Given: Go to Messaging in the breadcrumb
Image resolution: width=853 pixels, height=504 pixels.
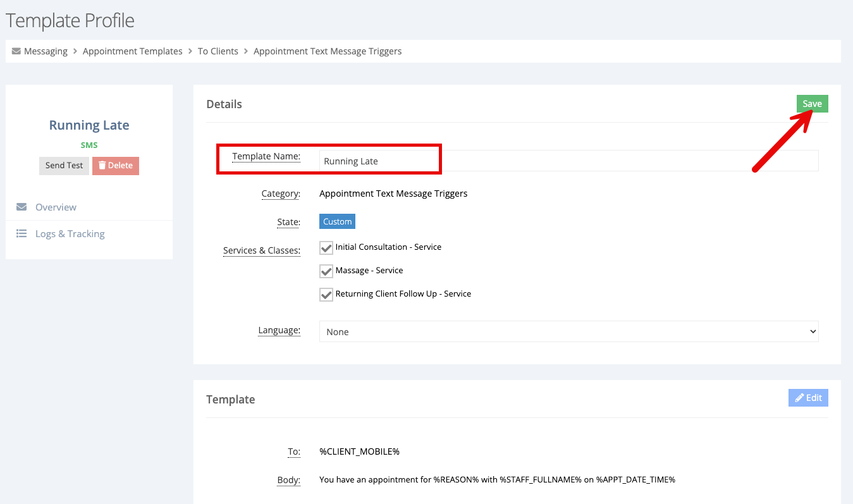Looking at the screenshot, I should (x=46, y=51).
